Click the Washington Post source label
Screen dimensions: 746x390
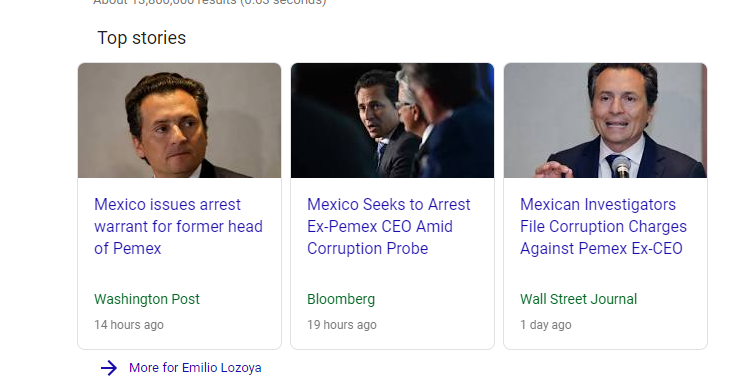(x=147, y=299)
